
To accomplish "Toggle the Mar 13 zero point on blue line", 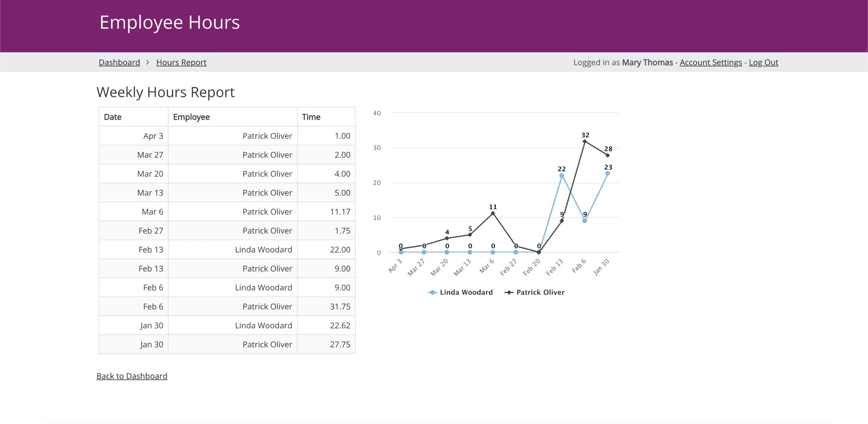I will point(470,252).
